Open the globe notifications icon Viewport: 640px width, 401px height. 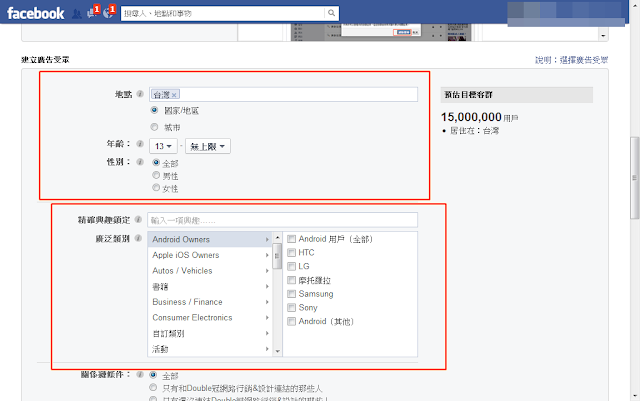click(x=109, y=12)
